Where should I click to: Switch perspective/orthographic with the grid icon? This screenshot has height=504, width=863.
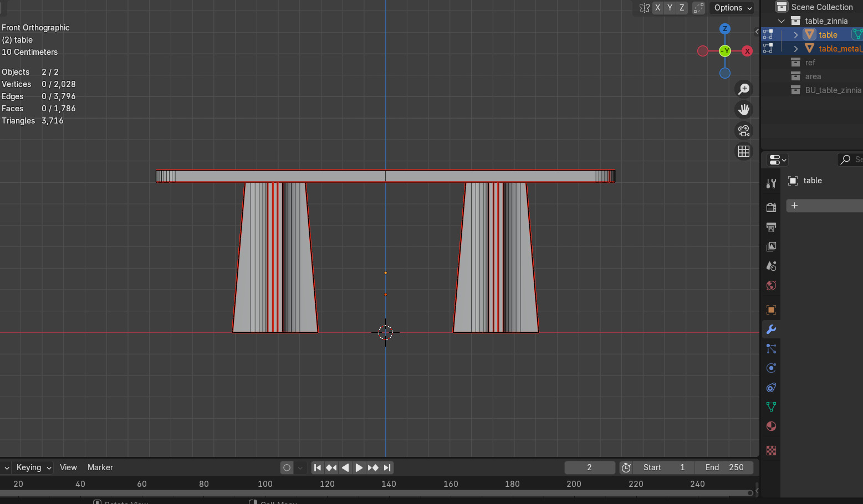[744, 151]
